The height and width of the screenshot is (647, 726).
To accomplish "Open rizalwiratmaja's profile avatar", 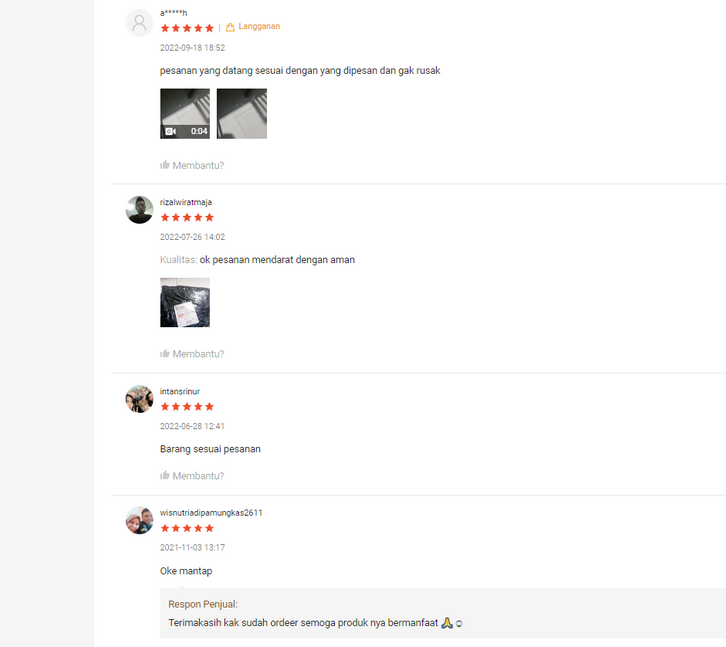I will pos(139,210).
